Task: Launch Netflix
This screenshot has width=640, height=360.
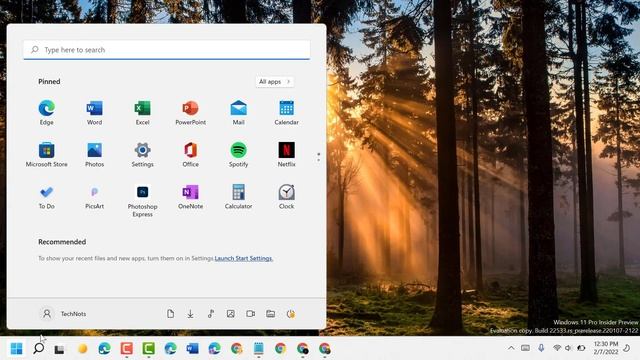Action: (x=287, y=154)
